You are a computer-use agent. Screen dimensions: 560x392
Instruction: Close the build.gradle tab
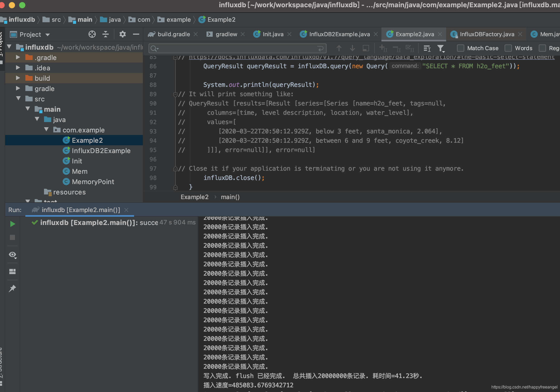click(196, 34)
